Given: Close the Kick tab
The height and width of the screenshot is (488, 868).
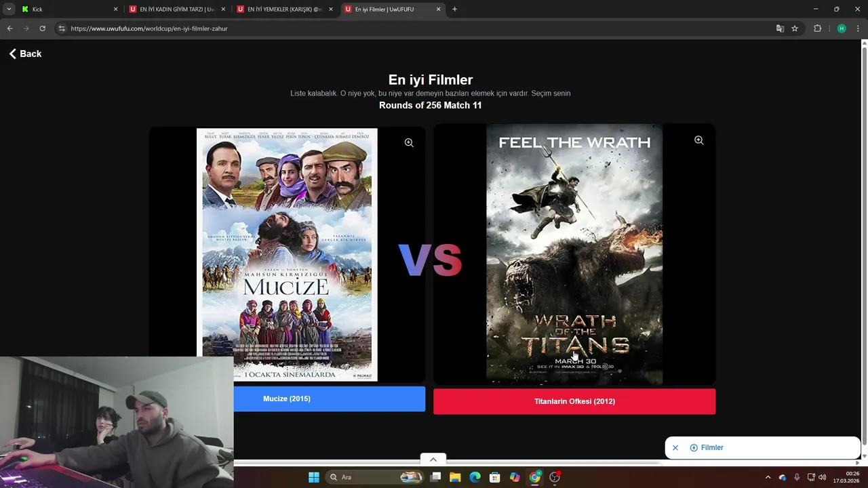Looking at the screenshot, I should click(115, 9).
